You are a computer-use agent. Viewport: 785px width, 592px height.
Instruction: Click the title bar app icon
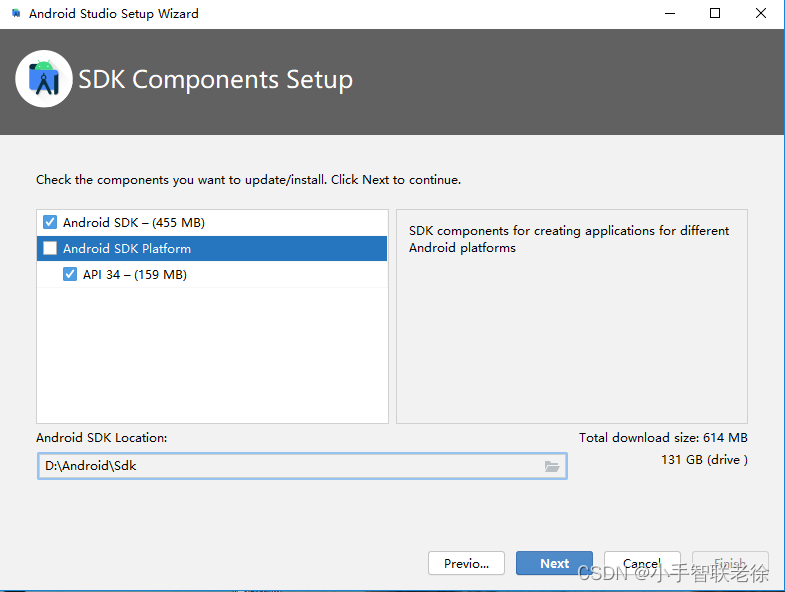click(16, 14)
